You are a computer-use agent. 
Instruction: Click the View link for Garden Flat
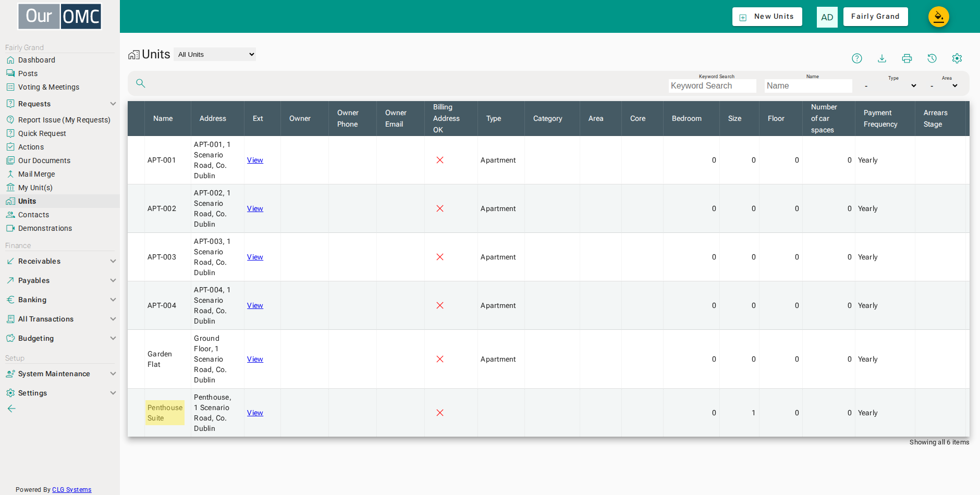255,359
